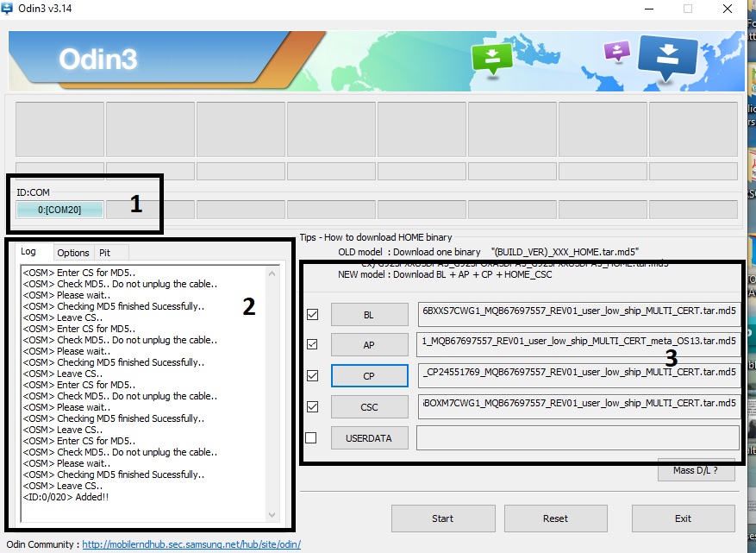Click the first 'Enter CS for MD5..' log line

(79, 272)
